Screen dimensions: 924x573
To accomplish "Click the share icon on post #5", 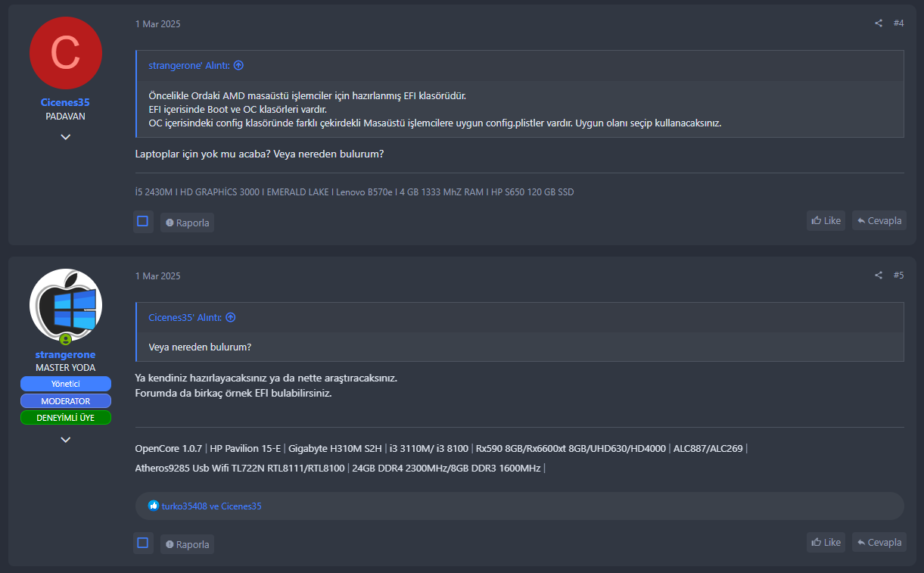I will (879, 276).
